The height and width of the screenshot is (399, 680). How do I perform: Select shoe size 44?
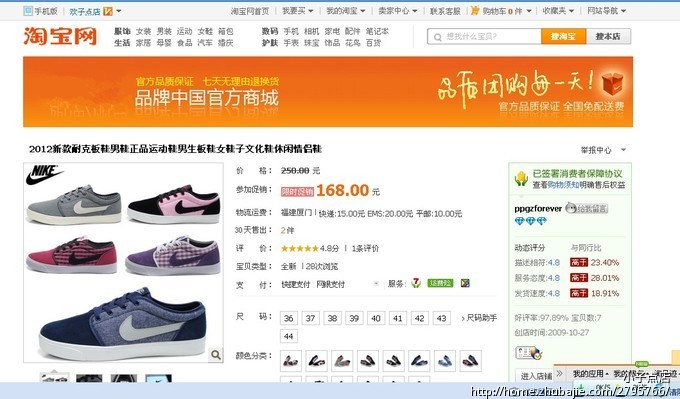289,336
